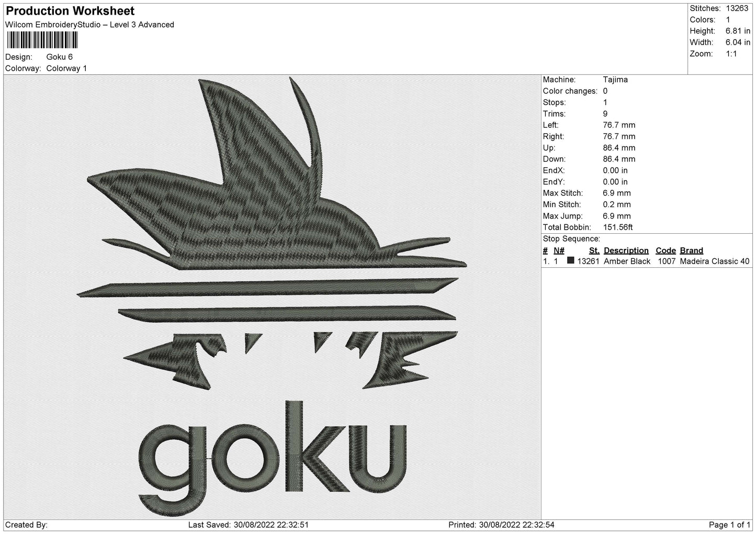Click the Up value '86.4 mm'

[x=619, y=148]
